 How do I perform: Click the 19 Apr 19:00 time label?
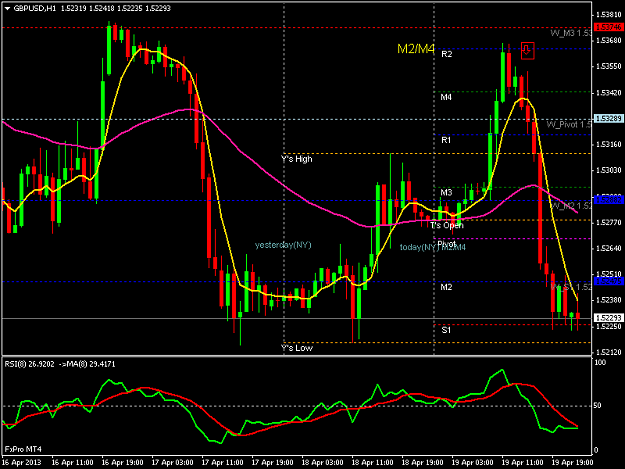click(x=572, y=463)
